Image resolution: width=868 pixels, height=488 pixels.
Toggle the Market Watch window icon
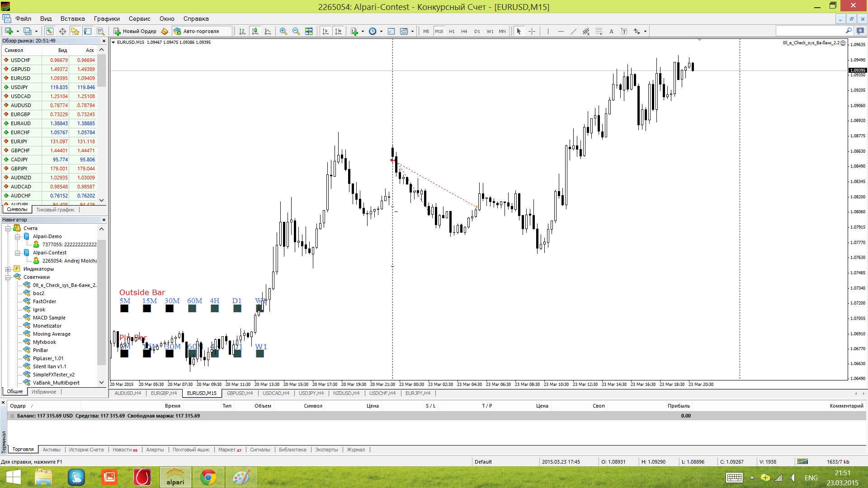(x=50, y=31)
